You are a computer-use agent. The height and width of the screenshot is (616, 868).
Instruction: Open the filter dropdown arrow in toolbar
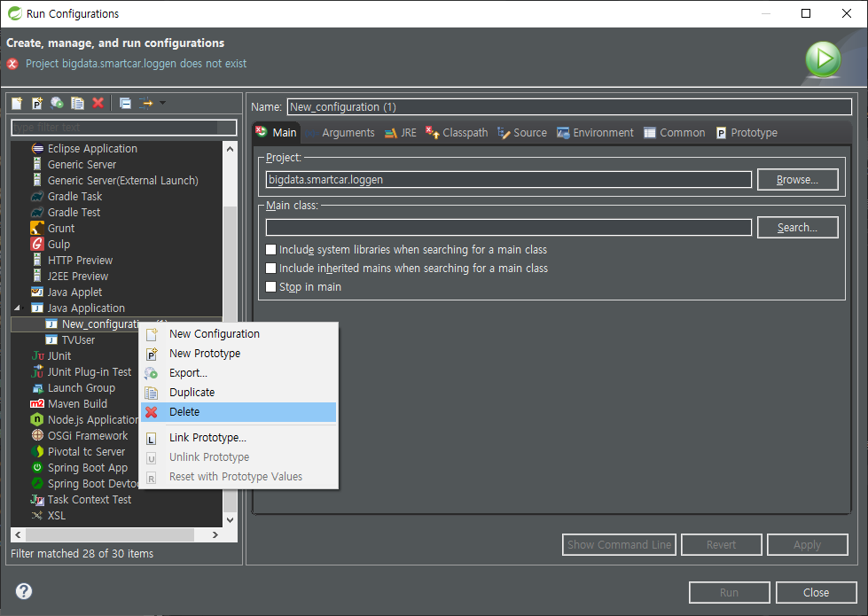click(x=162, y=103)
